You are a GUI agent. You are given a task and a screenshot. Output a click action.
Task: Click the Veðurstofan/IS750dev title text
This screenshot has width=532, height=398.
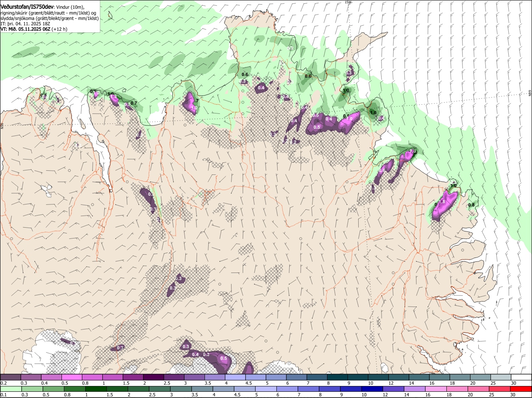tap(27, 7)
